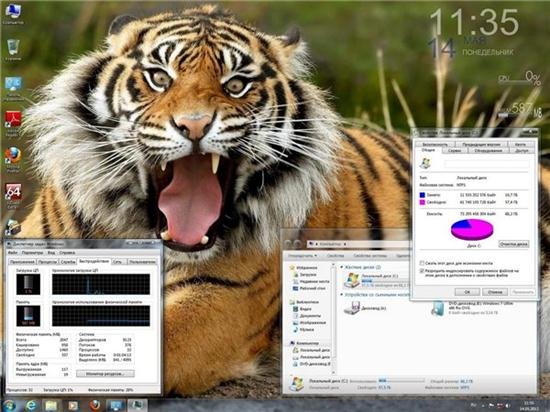Launch Adobe Reader from the desktop
The height and width of the screenshot is (412, 550).
(x=13, y=122)
